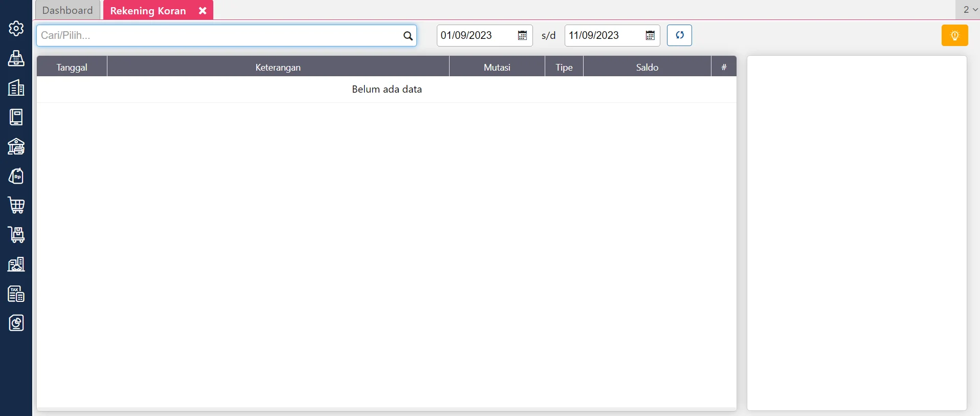Expand the top-right number 2 dropdown
The image size is (980, 416).
click(970, 10)
